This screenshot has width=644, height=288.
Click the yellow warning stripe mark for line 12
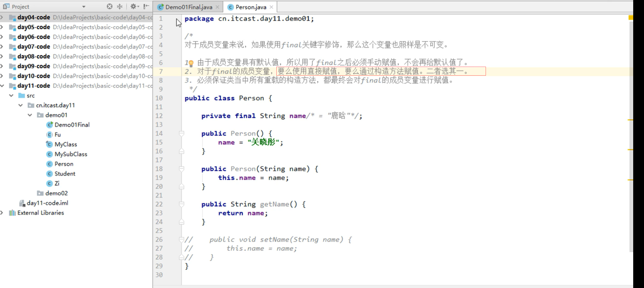point(630,120)
